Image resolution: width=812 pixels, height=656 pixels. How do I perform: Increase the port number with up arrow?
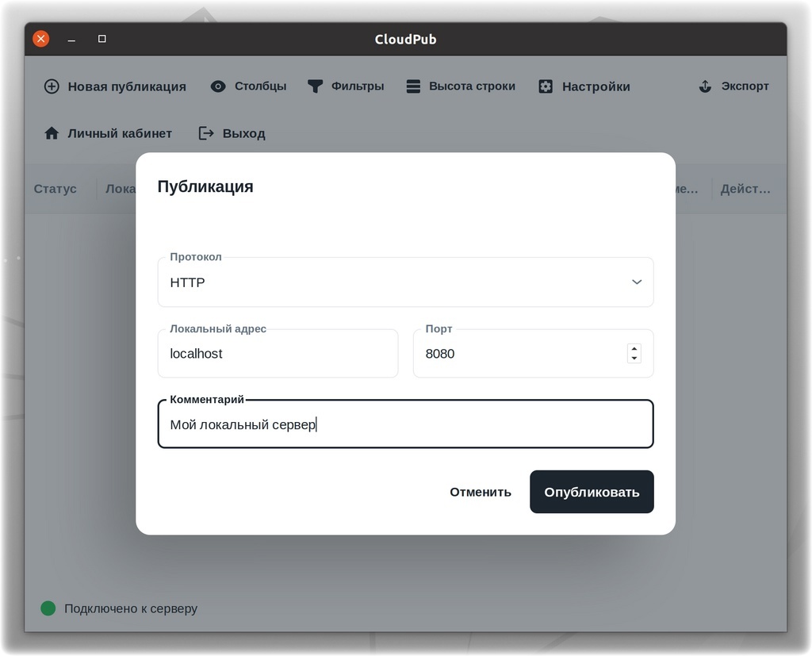tap(634, 349)
